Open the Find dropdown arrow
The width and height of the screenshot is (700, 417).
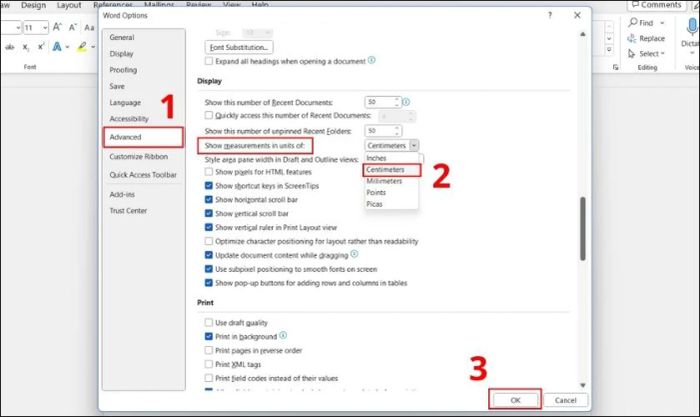[662, 23]
